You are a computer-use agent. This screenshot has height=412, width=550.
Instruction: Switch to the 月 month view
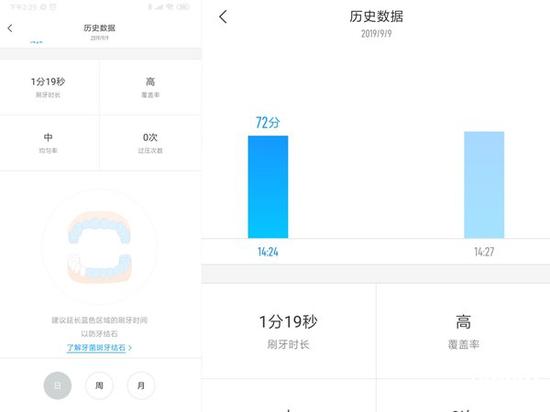pyautogui.click(x=141, y=385)
